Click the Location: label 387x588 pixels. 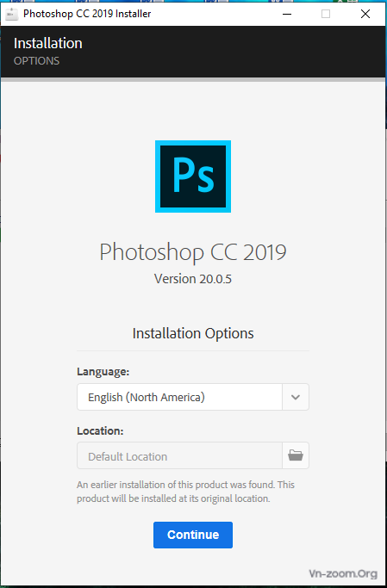[100, 430]
